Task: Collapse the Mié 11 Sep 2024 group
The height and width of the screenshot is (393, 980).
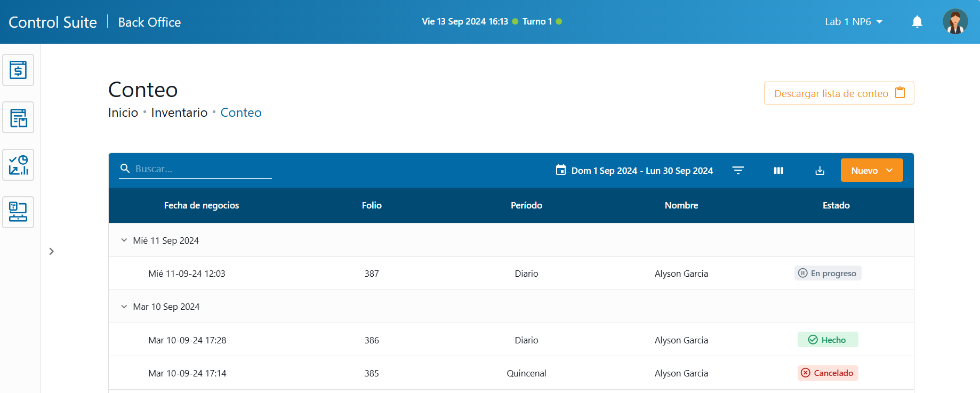Action: pos(124,240)
